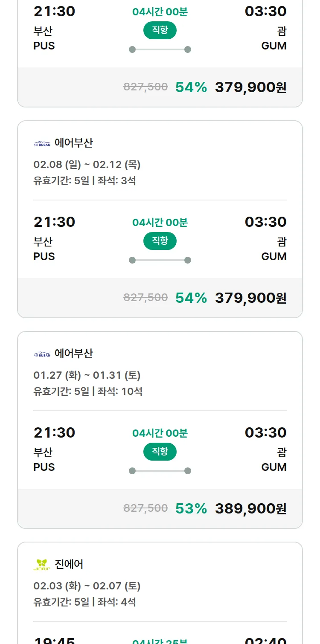Image resolution: width=320 pixels, height=644 pixels.
Task: Open the 진에어 airline name
Action: coord(69,564)
